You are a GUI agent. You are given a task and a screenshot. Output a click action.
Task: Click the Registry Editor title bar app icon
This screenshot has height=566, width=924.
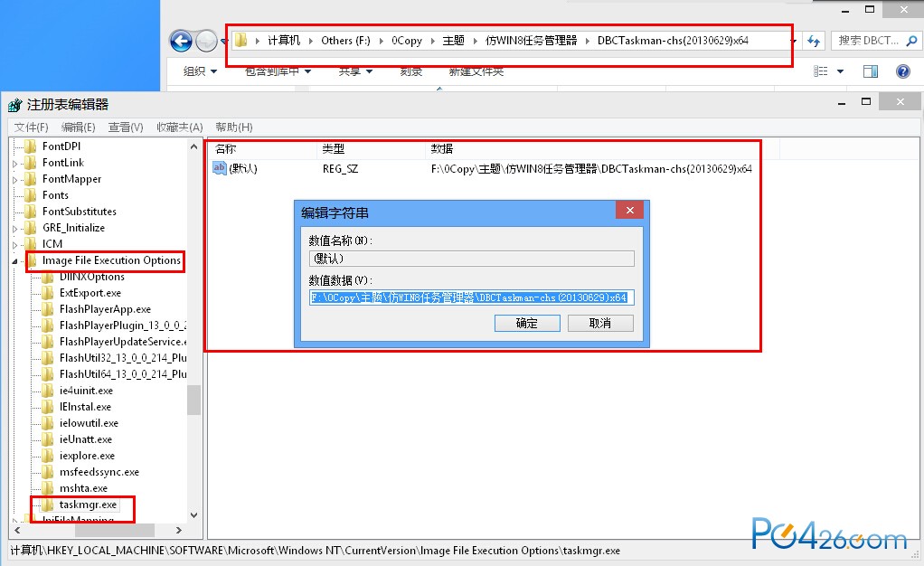[15, 105]
